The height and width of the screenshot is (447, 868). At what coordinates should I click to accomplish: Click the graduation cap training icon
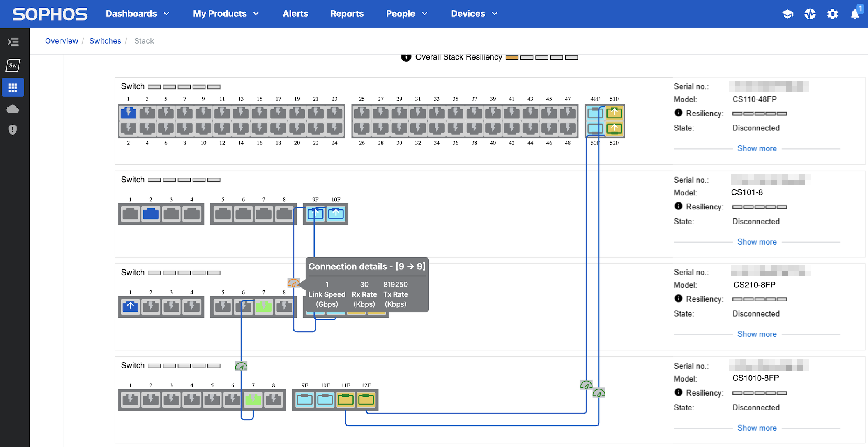point(788,14)
